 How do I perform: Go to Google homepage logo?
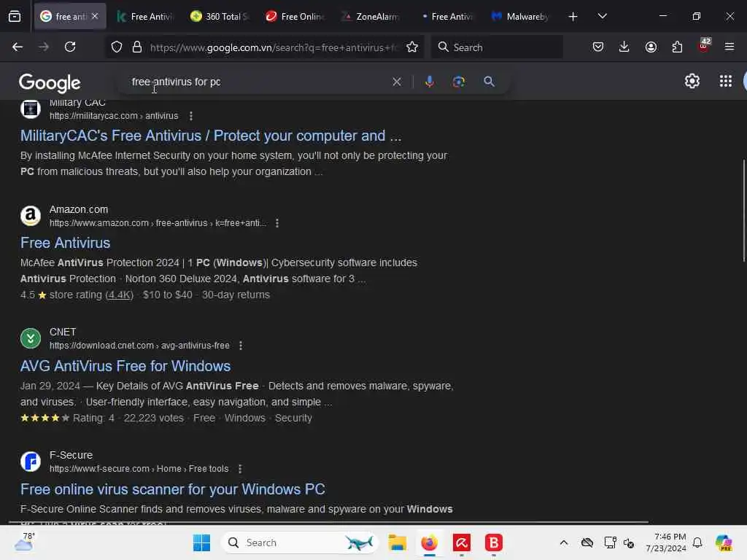tap(50, 83)
